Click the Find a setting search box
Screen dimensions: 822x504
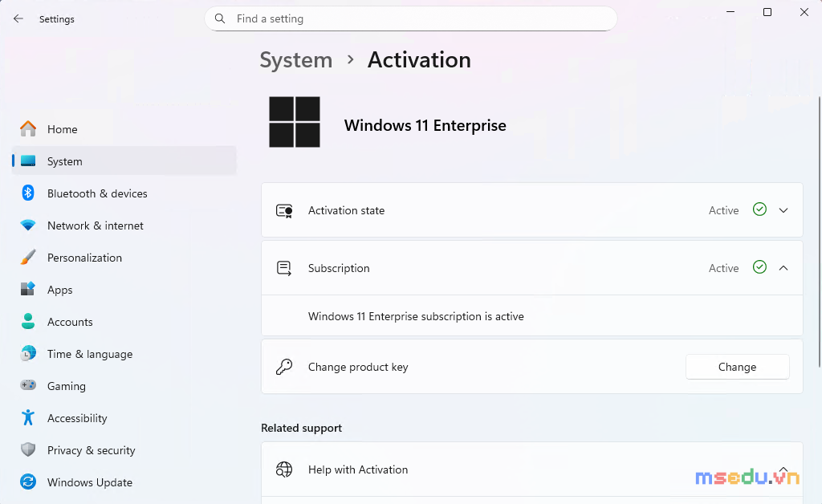[x=411, y=19]
